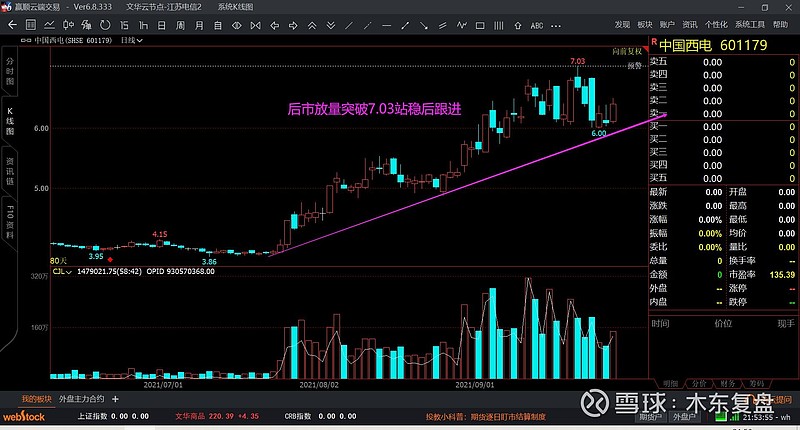Open the 板块 menu
The width and height of the screenshot is (800, 430).
pos(645,24)
